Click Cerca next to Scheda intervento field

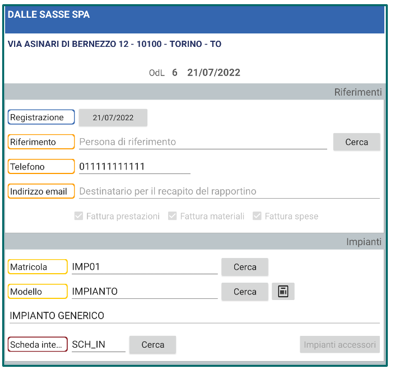[153, 345]
